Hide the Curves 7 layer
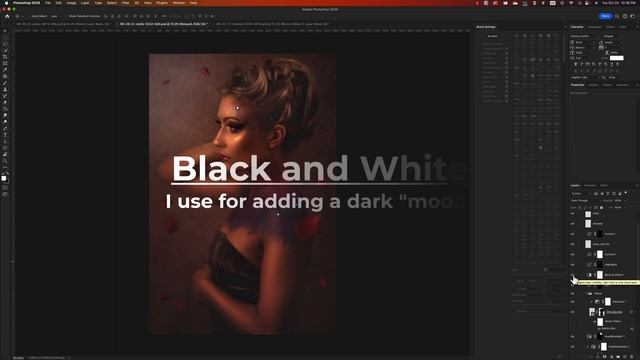This screenshot has width=640, height=360. pos(573,234)
